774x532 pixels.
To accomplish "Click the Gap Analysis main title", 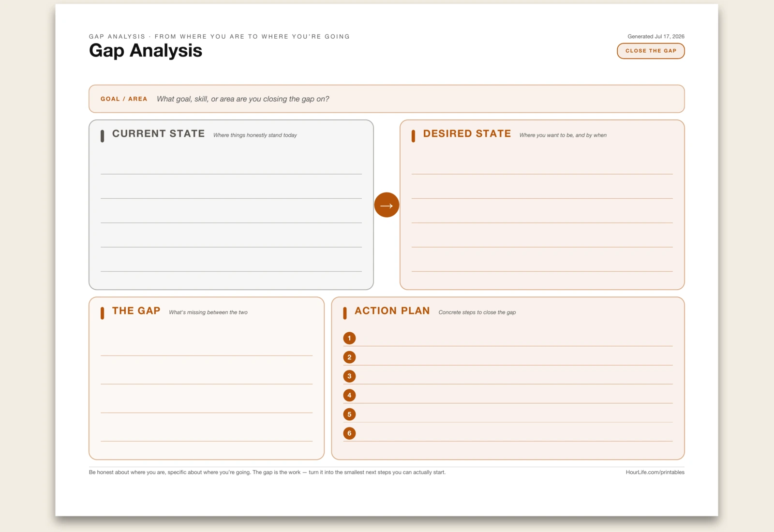I will [x=146, y=51].
